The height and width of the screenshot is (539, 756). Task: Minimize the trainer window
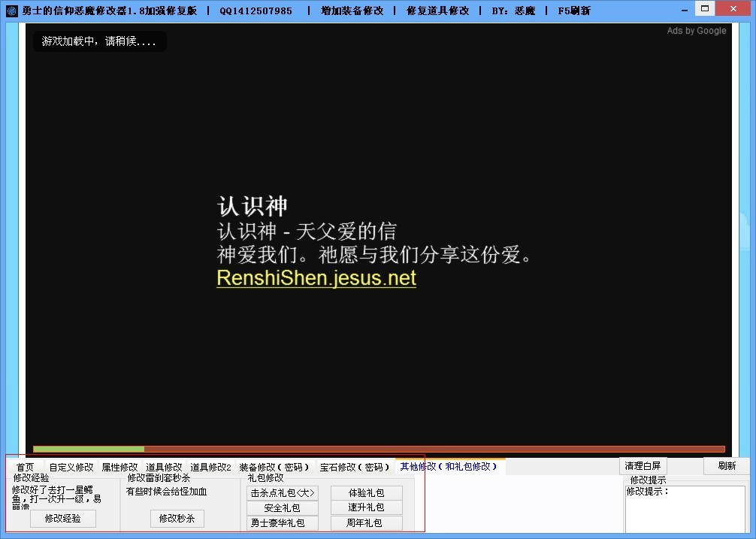point(685,10)
